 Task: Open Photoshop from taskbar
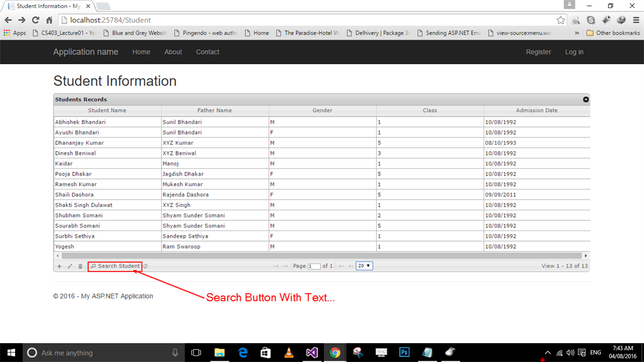coord(404,353)
